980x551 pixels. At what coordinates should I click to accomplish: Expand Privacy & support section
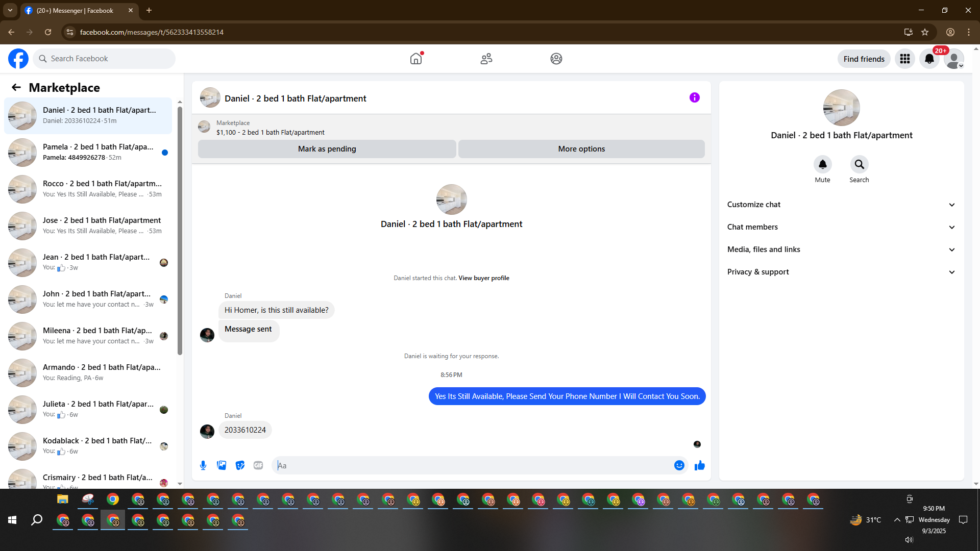(841, 272)
